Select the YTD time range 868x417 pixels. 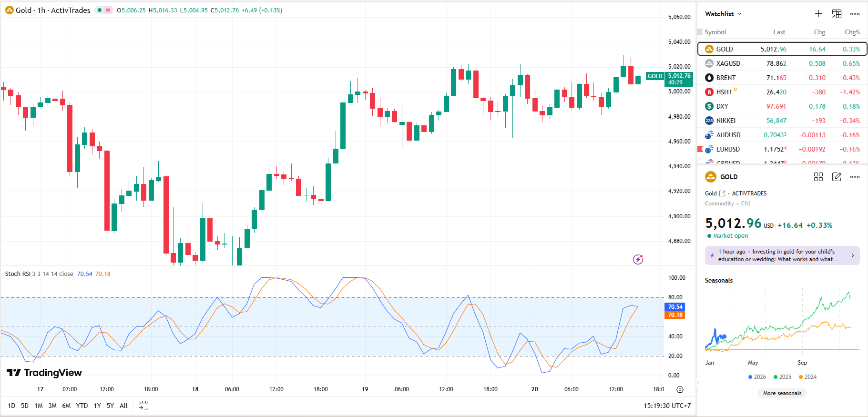click(x=82, y=406)
